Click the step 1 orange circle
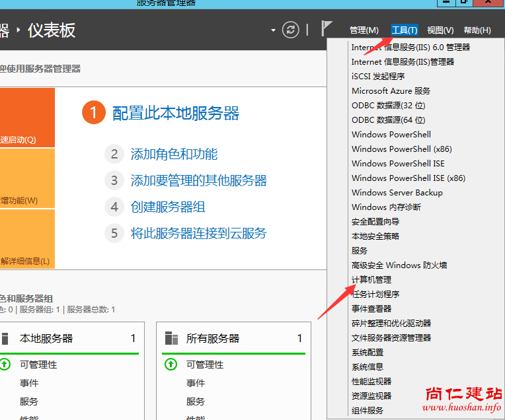The width and height of the screenshot is (505, 420). 93,113
